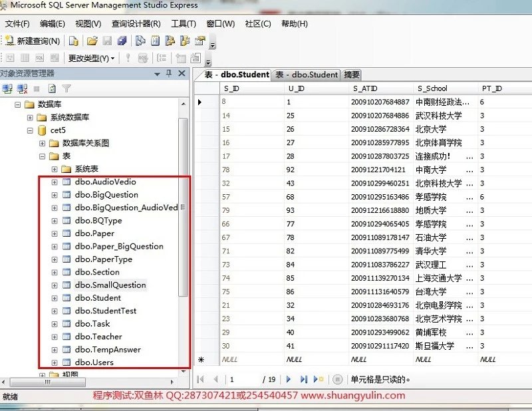Open the 查询设计器(R) menu
This screenshot has height=411, width=532.
click(136, 24)
